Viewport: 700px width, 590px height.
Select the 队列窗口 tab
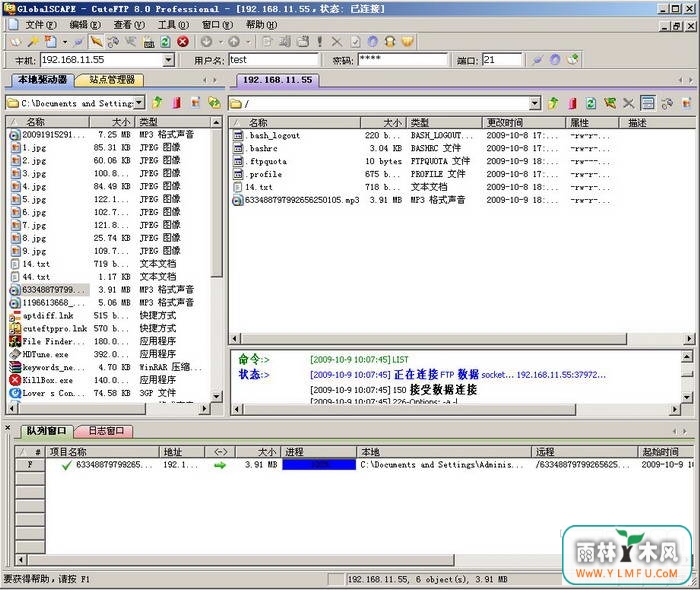pos(46,431)
